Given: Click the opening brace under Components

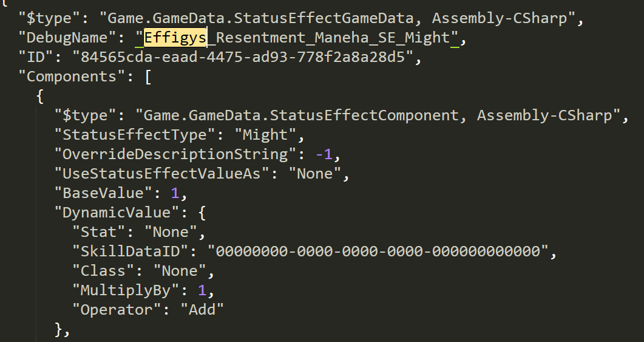Looking at the screenshot, I should [40, 97].
